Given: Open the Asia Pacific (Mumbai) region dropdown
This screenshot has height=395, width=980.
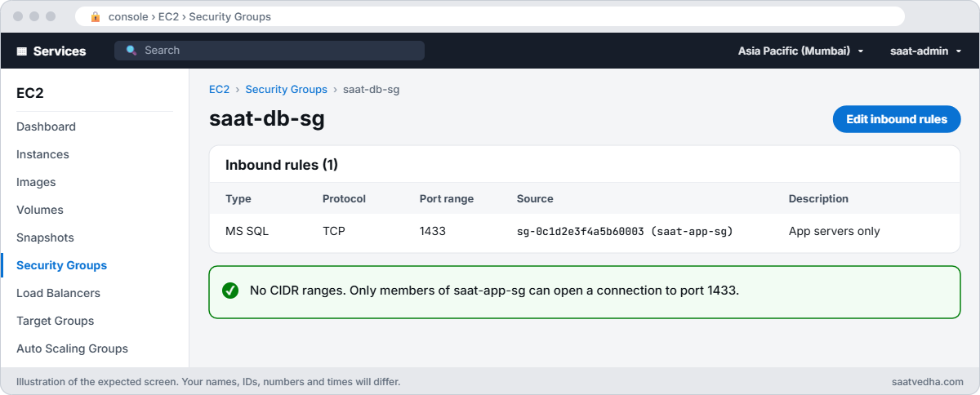Looking at the screenshot, I should click(x=801, y=51).
